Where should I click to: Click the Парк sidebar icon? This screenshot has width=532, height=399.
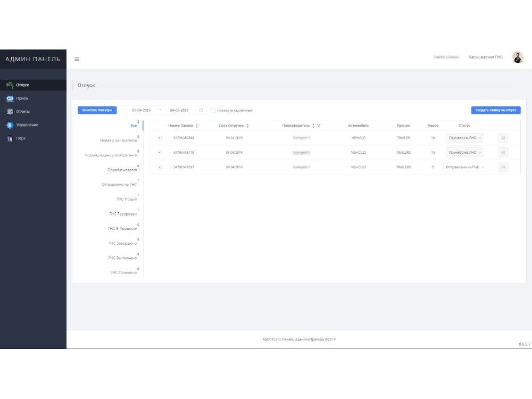click(10, 138)
